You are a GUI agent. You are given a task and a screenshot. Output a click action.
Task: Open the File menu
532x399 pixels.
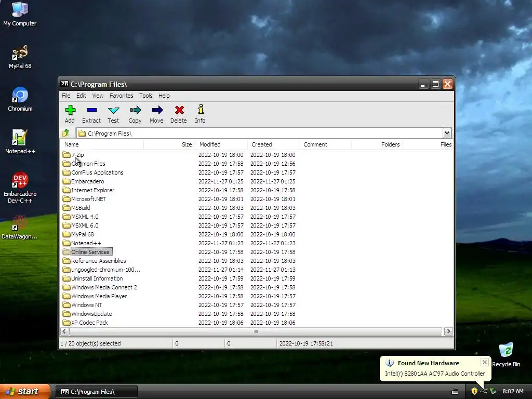66,96
